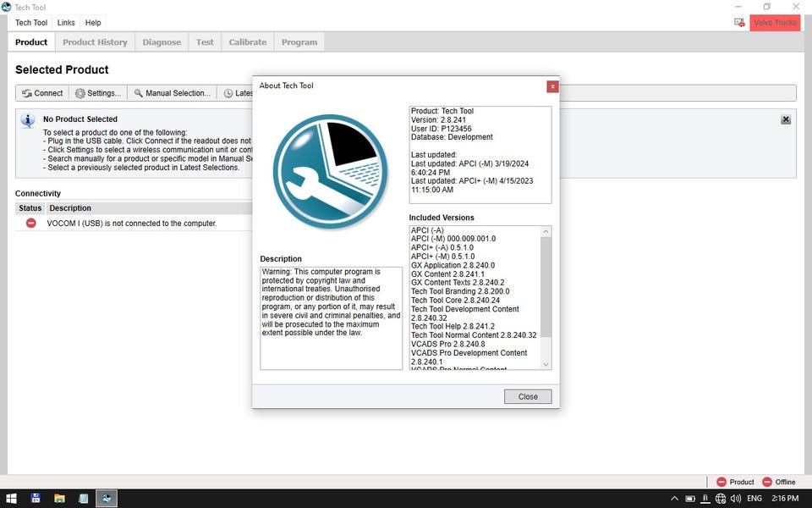Open the Tech Tool menu
The width and height of the screenshot is (812, 508).
(31, 23)
